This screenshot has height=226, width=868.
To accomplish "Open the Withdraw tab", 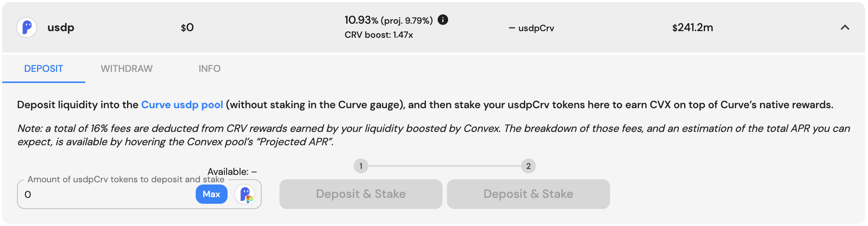I will click(126, 69).
